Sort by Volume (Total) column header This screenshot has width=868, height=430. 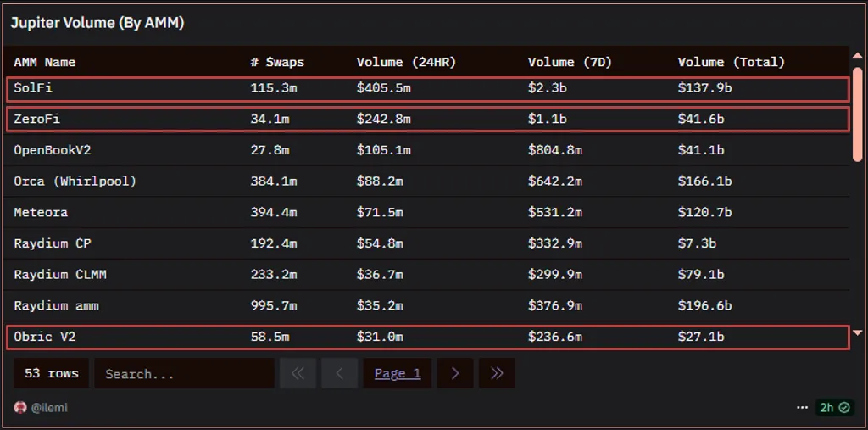(x=731, y=62)
